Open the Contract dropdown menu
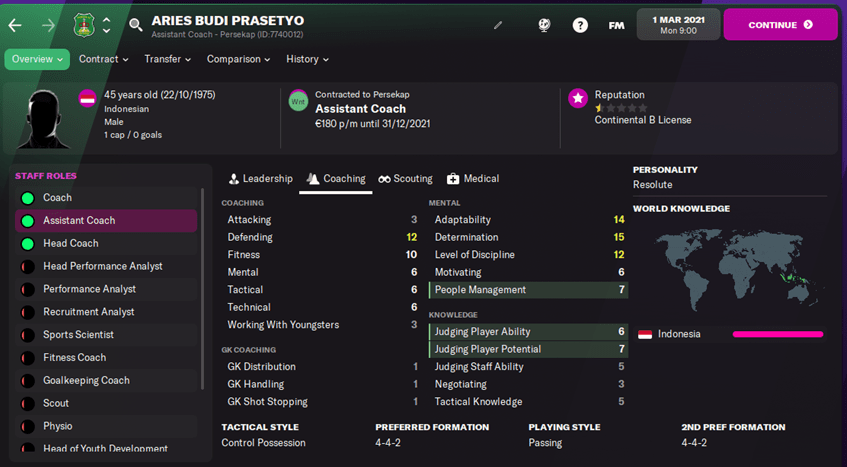The image size is (847, 467). tap(104, 59)
